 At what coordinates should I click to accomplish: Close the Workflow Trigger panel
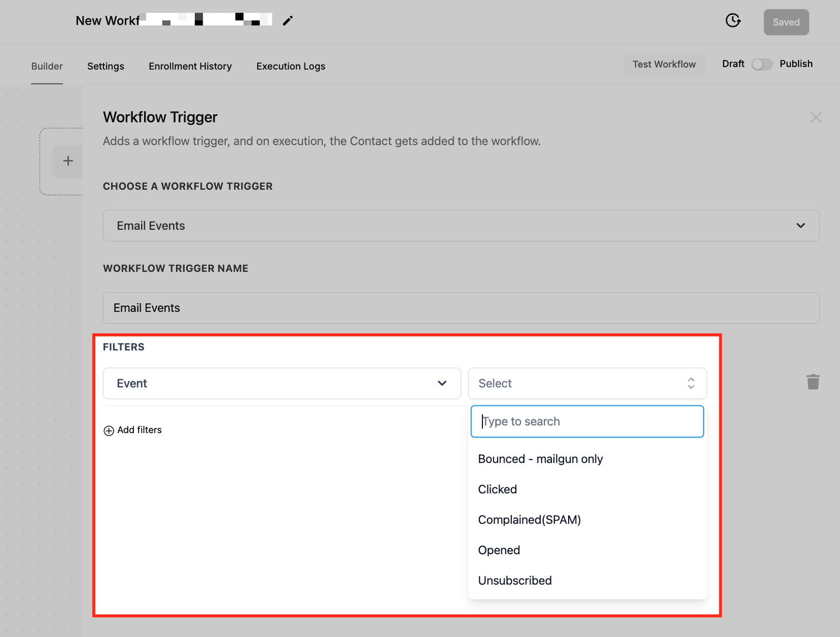(x=815, y=118)
